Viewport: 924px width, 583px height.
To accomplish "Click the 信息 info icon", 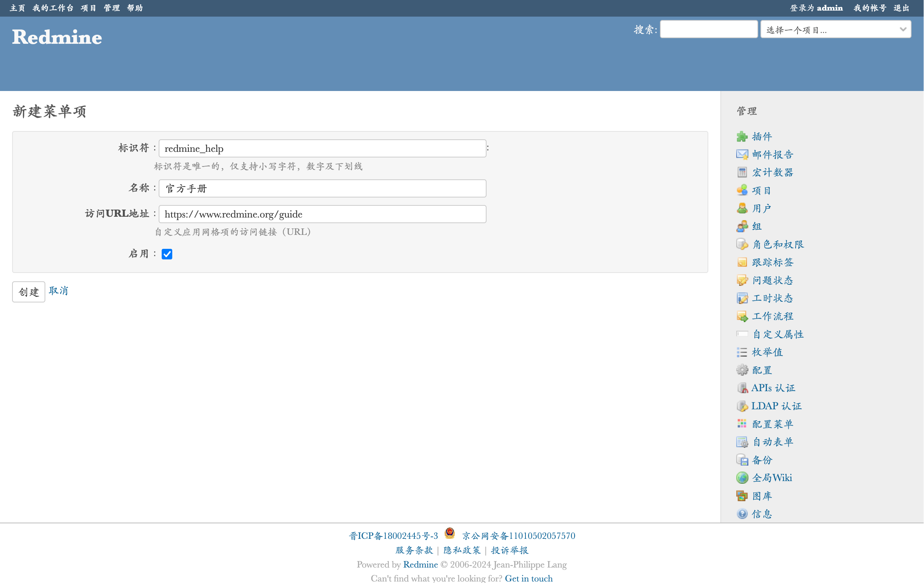I will pos(742,514).
